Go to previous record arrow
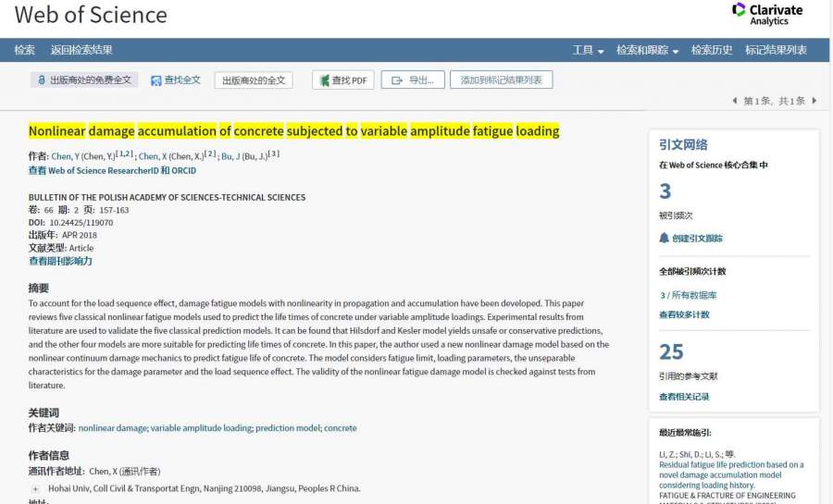Viewport: 833px width, 504px height. [735, 100]
